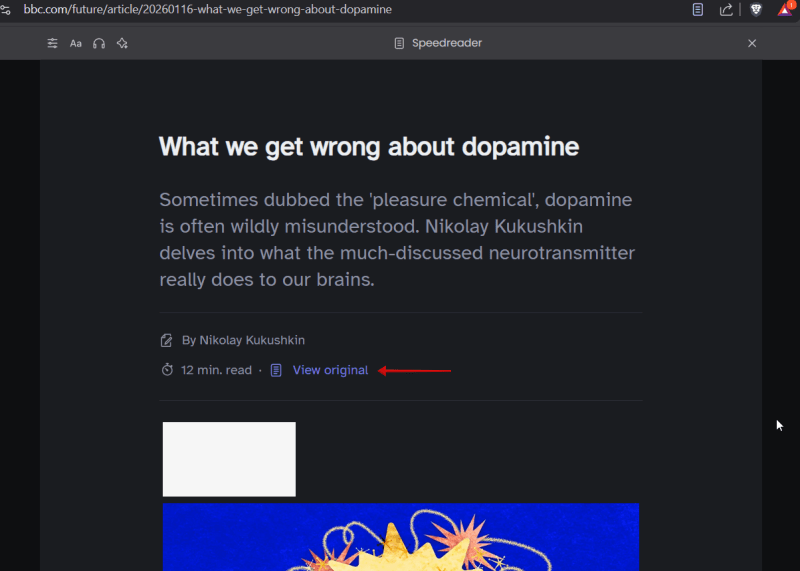Click the site settings icon beside URL
The width and height of the screenshot is (800, 571).
pyautogui.click(x=7, y=10)
